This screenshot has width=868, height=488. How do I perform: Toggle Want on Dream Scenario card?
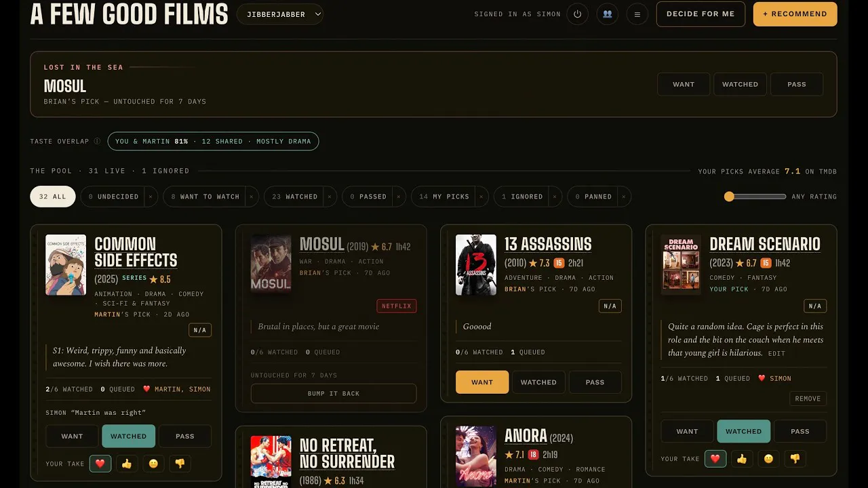point(687,431)
